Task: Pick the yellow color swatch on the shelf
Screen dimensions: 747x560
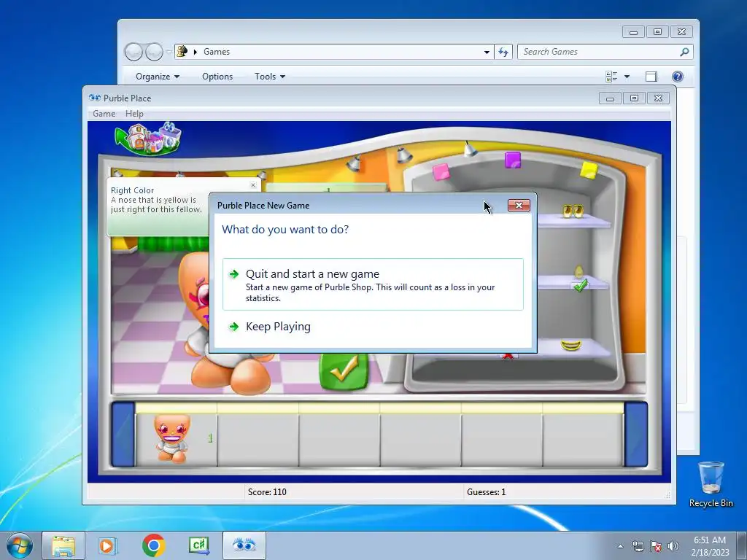Action: (x=589, y=170)
